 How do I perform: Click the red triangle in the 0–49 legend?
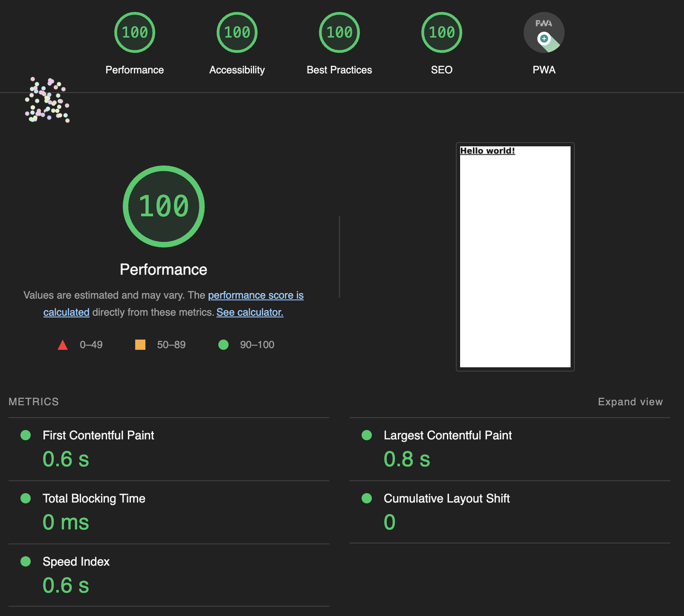(62, 344)
